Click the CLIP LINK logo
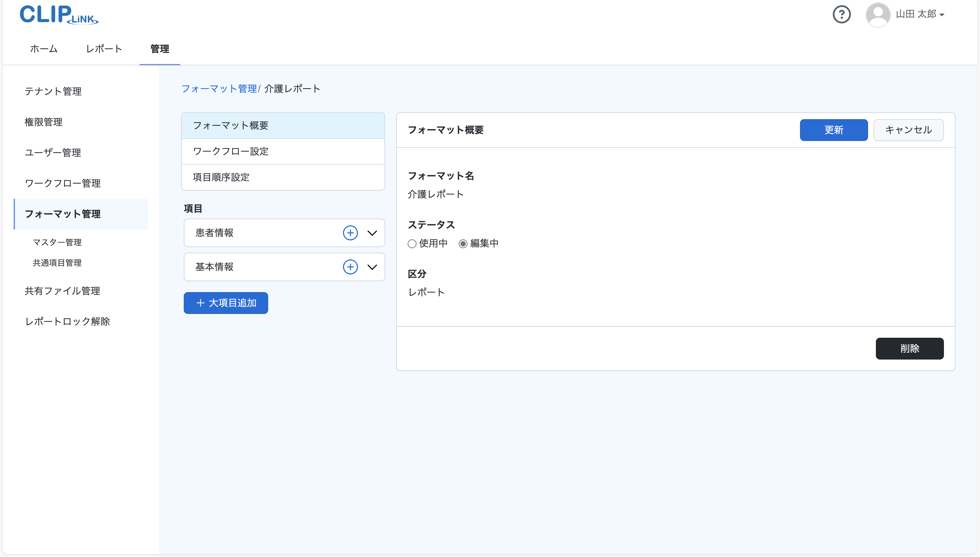980x557 pixels. (x=59, y=15)
